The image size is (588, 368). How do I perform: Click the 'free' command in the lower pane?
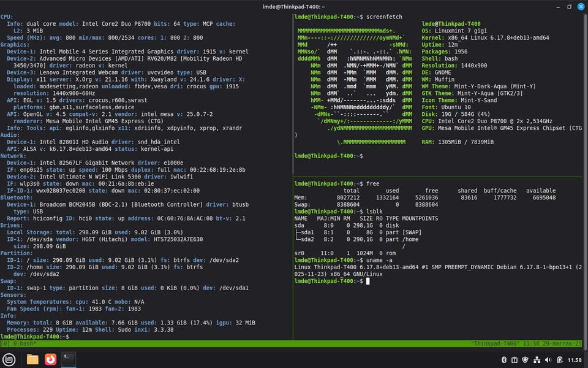373,183
